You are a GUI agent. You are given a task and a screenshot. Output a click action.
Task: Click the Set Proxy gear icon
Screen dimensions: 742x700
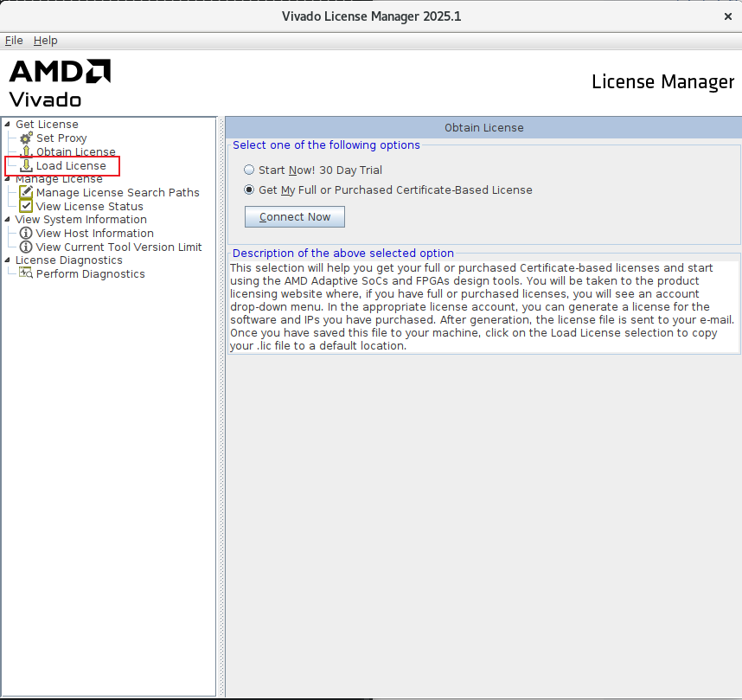point(26,138)
